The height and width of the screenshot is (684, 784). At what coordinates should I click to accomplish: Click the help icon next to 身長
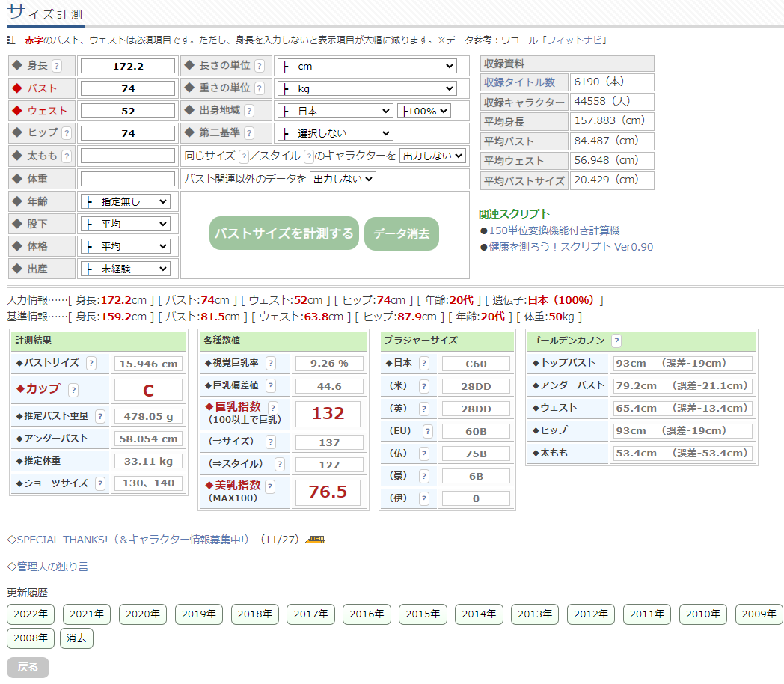click(57, 66)
